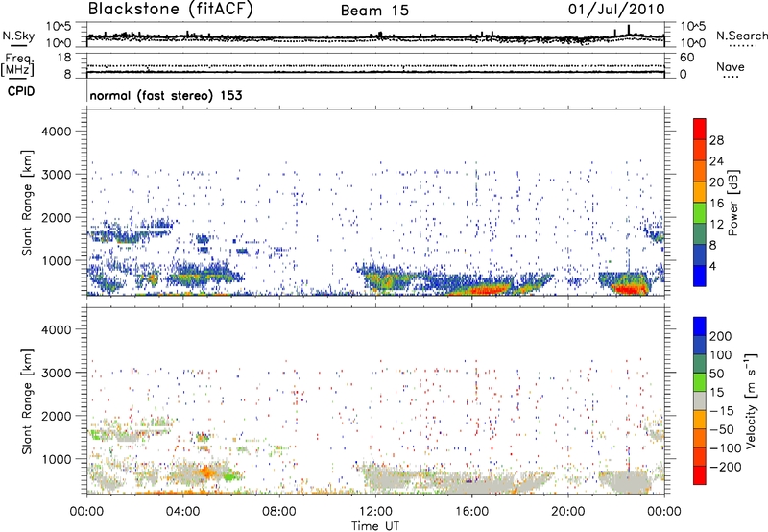This screenshot has height=532, width=768.
Task: Click the "Nave" legend label
Action: point(730,66)
